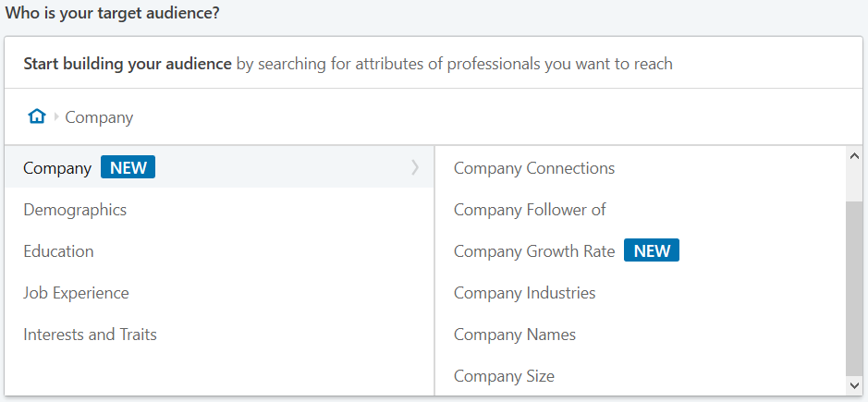Click the scrollbar down arrow
Screen dimensions: 868x402
click(853, 385)
